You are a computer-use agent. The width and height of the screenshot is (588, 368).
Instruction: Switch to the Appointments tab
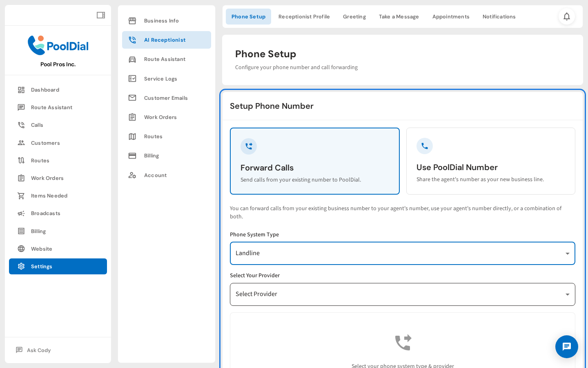pos(451,16)
